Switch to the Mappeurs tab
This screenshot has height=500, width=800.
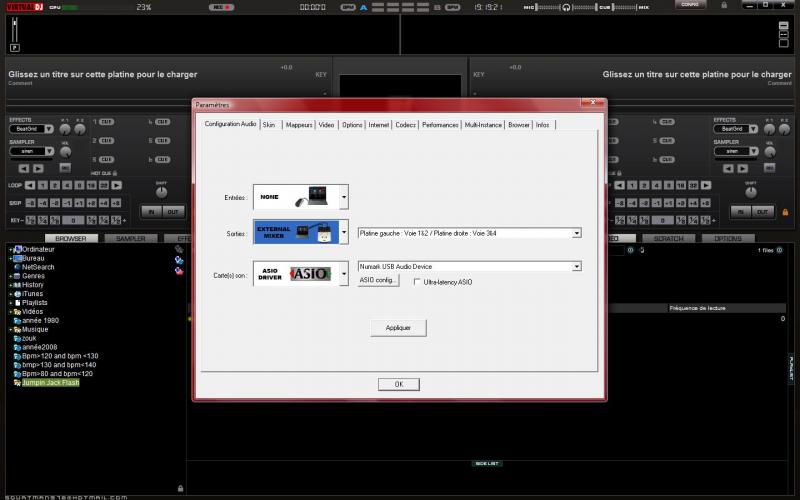click(x=299, y=125)
